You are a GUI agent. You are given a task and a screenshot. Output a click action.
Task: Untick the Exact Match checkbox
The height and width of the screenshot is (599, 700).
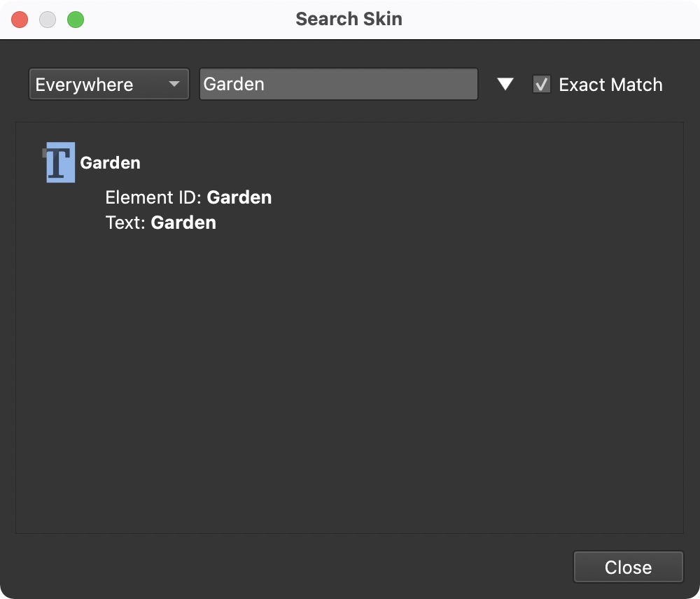point(541,85)
